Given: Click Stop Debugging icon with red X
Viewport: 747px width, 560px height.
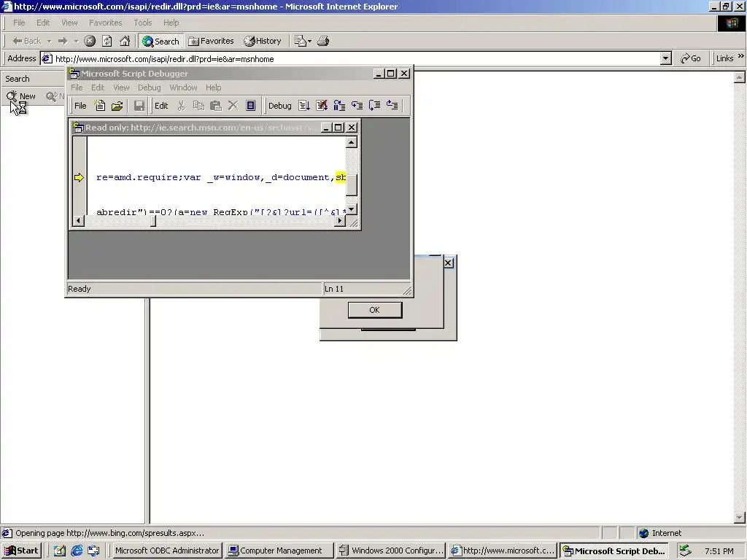Looking at the screenshot, I should (322, 106).
